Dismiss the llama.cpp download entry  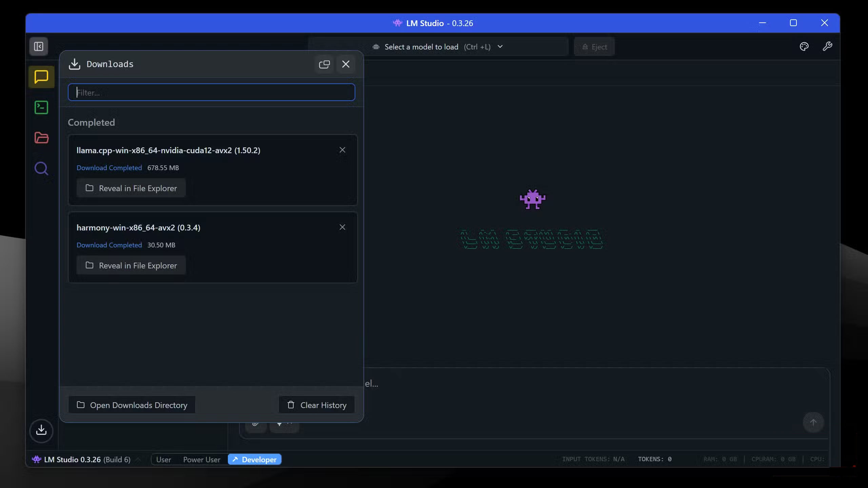click(x=342, y=149)
